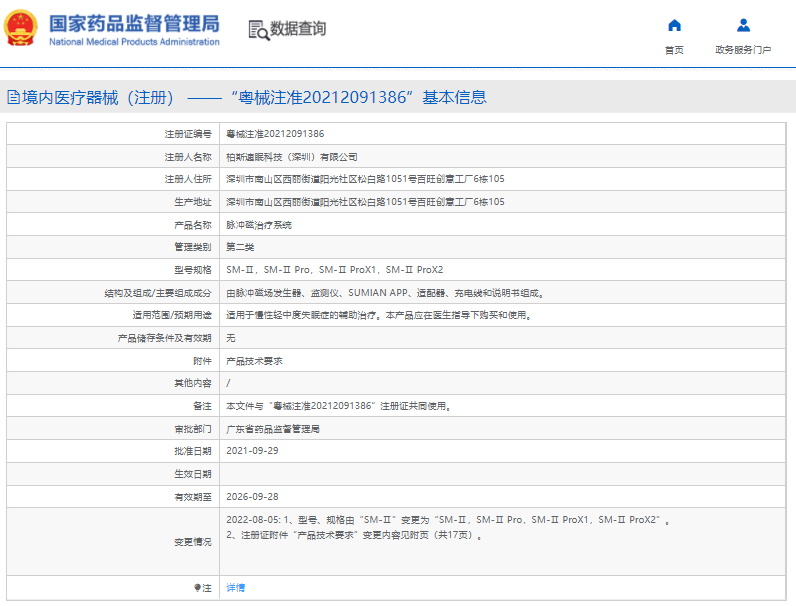
Task: Click expiry date 2026-09-28
Action: (252, 497)
